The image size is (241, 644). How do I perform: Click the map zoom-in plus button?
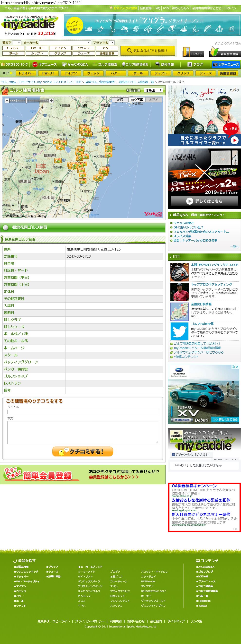pyautogui.click(x=51, y=101)
